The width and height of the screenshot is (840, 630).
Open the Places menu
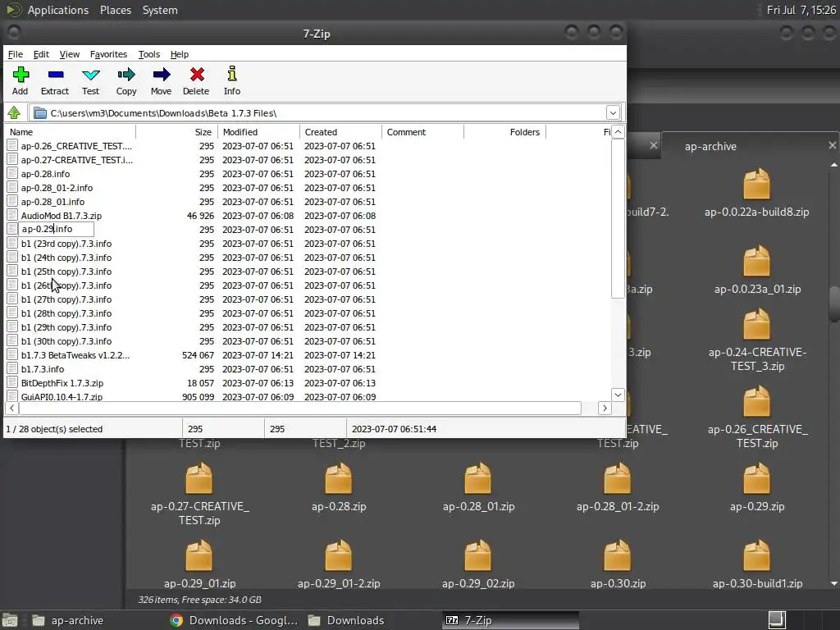[x=116, y=10]
